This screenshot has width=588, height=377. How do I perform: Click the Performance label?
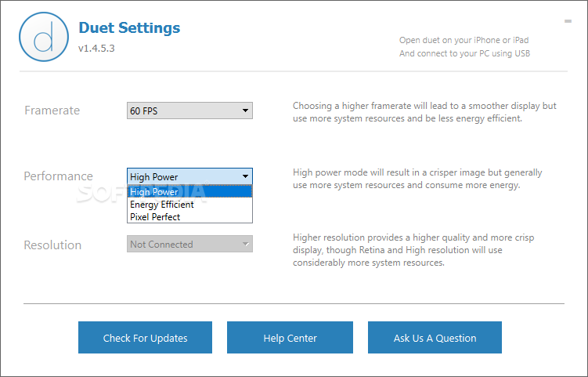point(58,176)
